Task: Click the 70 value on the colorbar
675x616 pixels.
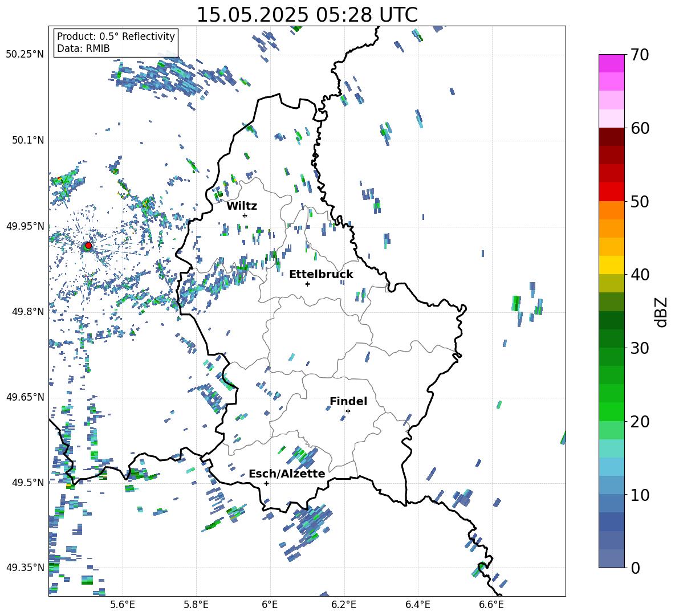Action: point(640,55)
